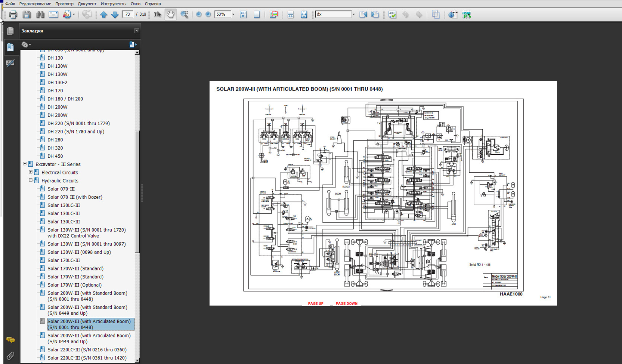Click the spell check ABC icon

click(x=392, y=14)
